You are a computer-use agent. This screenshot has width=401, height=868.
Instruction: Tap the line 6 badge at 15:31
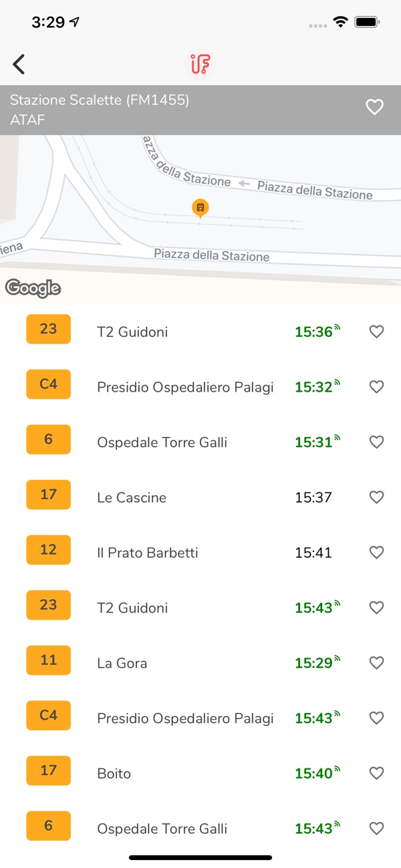coord(48,440)
